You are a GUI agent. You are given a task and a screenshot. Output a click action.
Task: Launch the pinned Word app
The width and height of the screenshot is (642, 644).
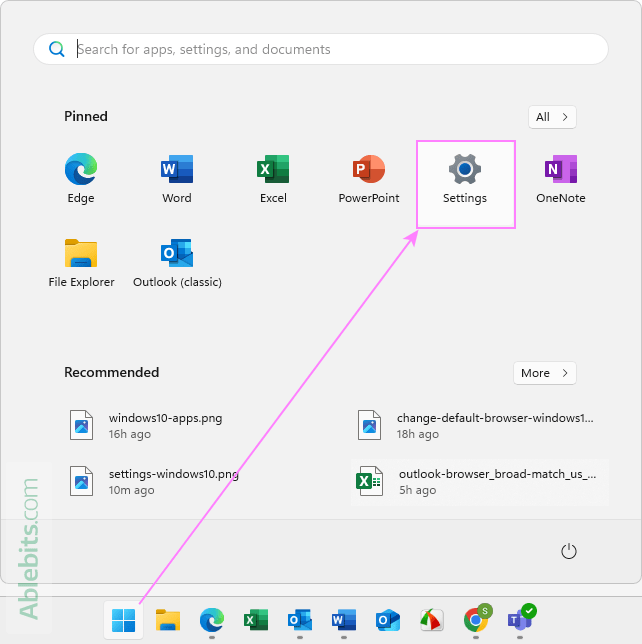tap(177, 179)
